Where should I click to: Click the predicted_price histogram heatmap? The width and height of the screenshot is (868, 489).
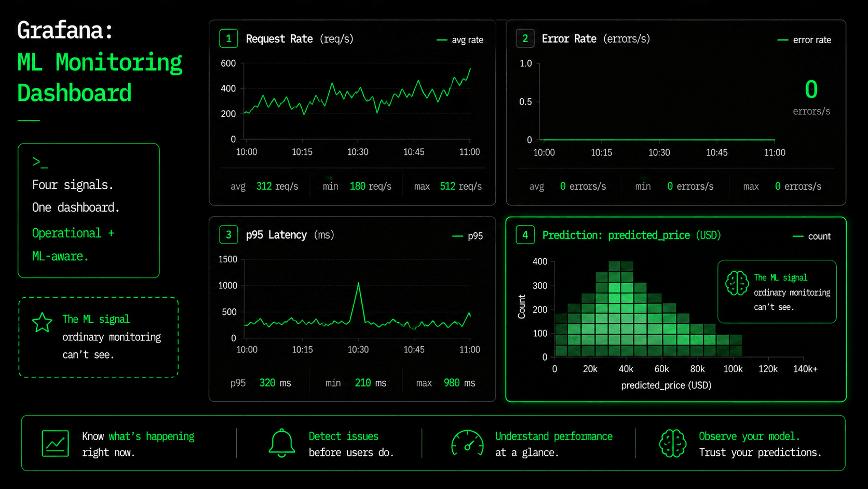coord(648,309)
